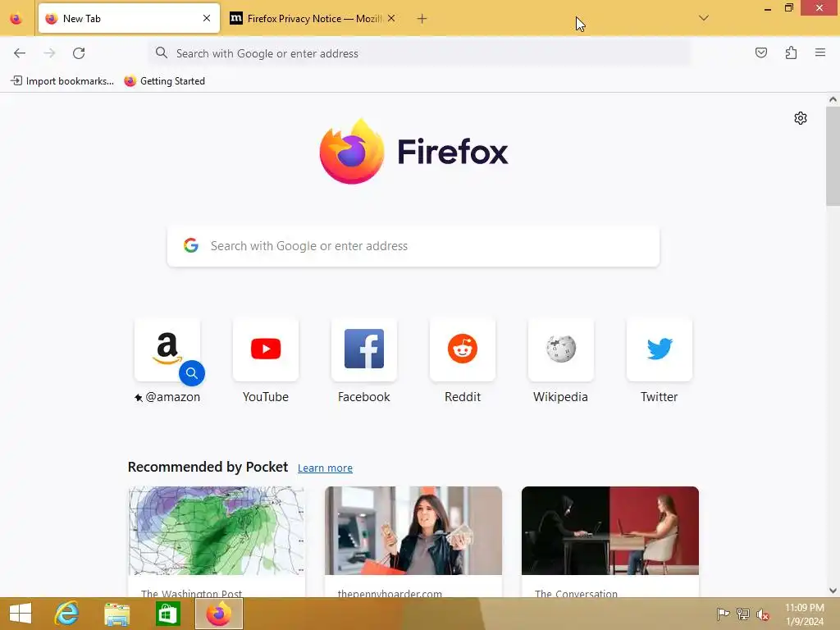Click Recommended by Pocket heading
840x630 pixels.
[x=208, y=467]
